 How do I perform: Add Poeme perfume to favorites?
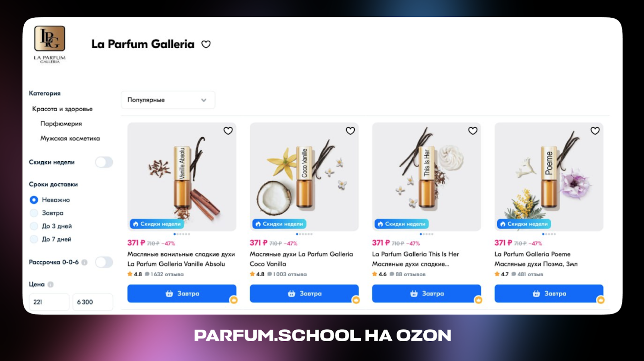(x=595, y=131)
